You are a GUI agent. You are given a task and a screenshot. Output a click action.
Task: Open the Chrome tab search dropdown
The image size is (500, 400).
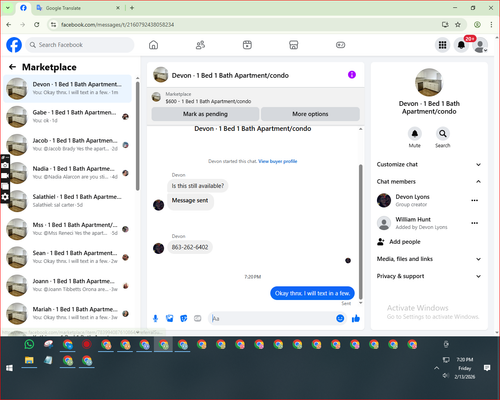(x=8, y=8)
